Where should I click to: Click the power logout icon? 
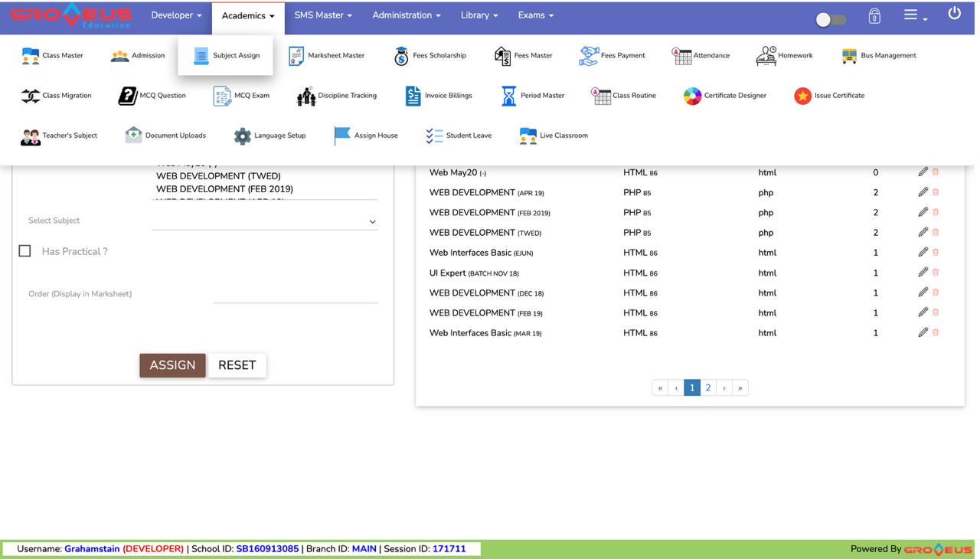coord(954,14)
